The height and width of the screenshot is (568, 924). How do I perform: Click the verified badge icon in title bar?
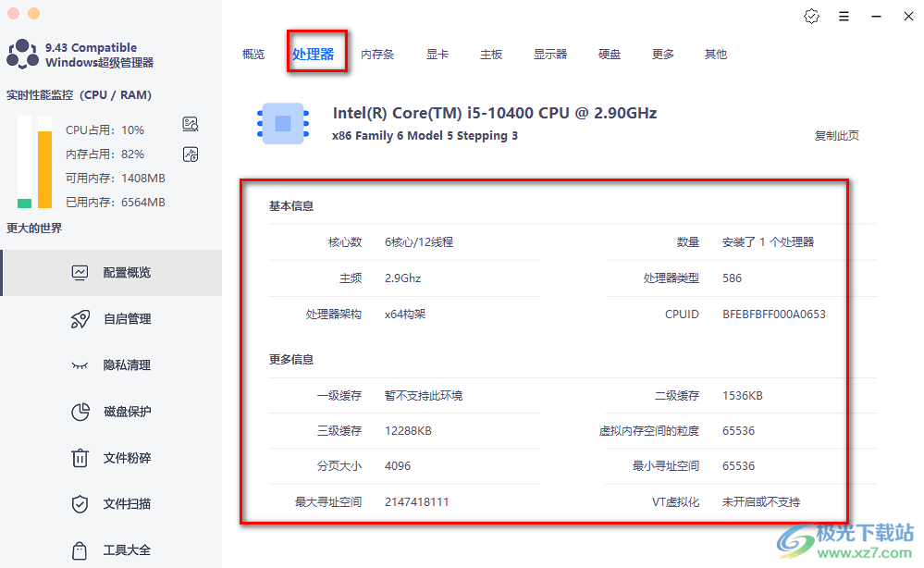pos(811,17)
